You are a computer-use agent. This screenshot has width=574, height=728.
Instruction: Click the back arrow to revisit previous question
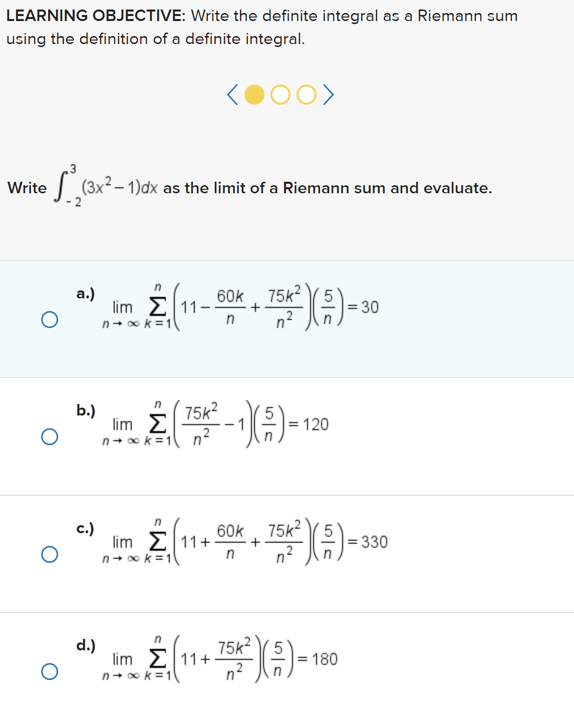pyautogui.click(x=233, y=95)
